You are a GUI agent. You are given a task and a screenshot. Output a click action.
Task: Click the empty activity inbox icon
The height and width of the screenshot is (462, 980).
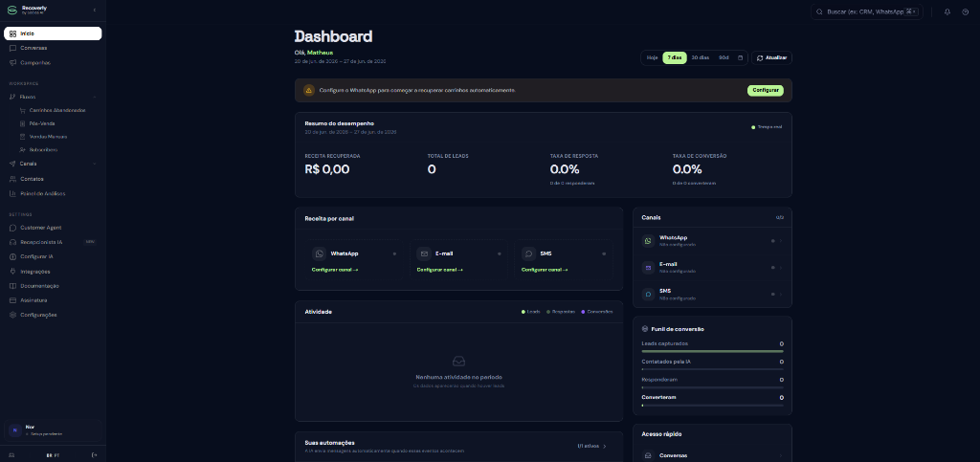tap(458, 362)
